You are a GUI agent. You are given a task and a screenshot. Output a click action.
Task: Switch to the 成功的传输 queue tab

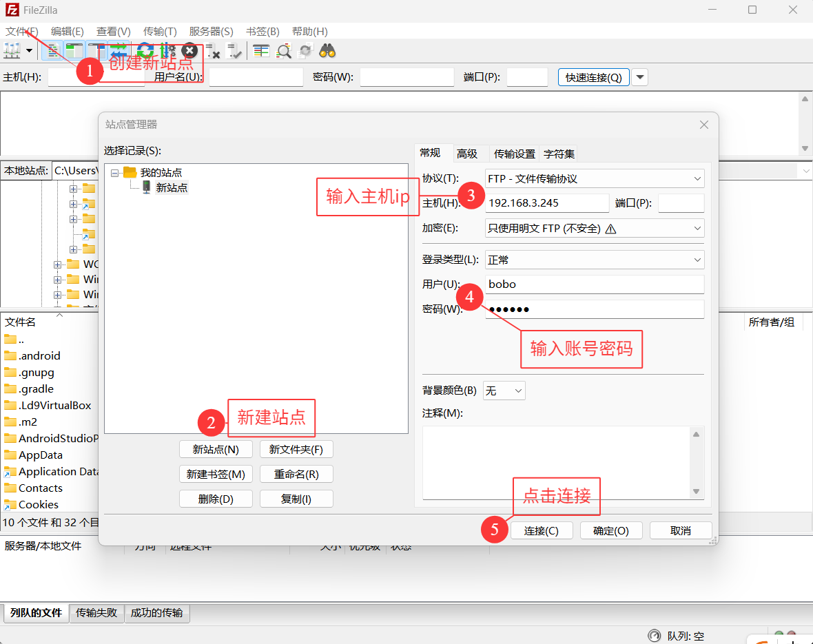click(156, 613)
